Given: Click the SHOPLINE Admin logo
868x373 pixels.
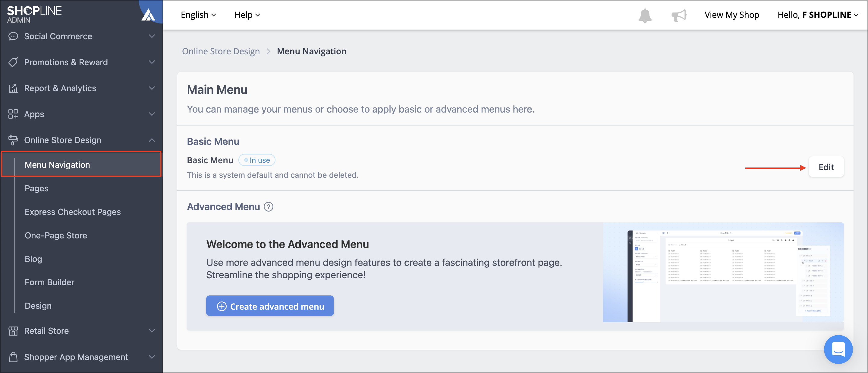Looking at the screenshot, I should point(34,14).
